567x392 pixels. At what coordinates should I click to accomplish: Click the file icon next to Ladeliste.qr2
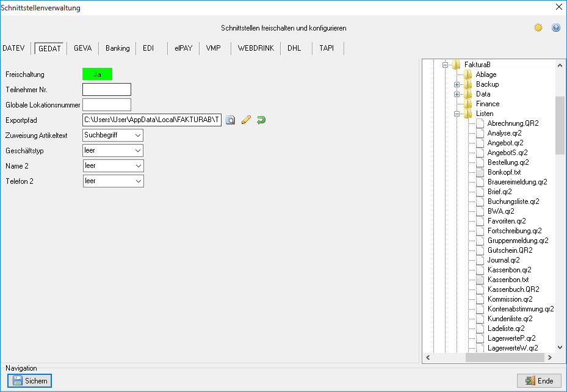480,328
